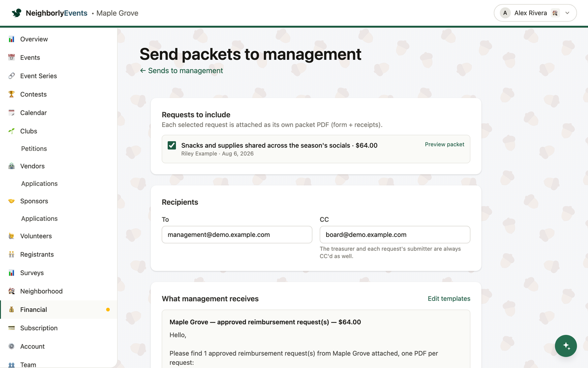Click the Financial money bag icon
This screenshot has height=368, width=588.
(x=11, y=310)
